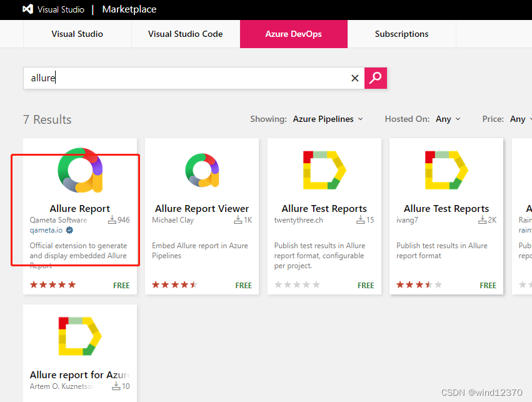532x402 pixels.
Task: Open the Allure Report Viewer logo
Action: [202, 170]
